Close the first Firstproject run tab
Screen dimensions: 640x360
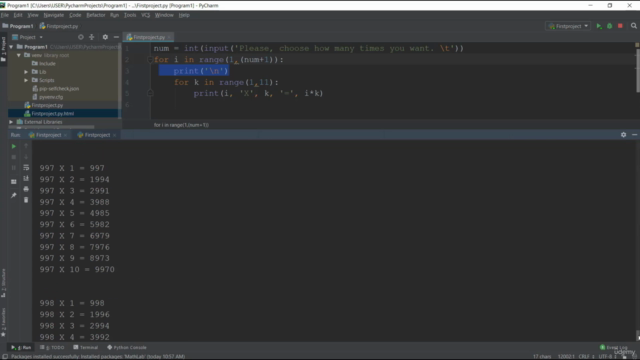(x=65, y=135)
